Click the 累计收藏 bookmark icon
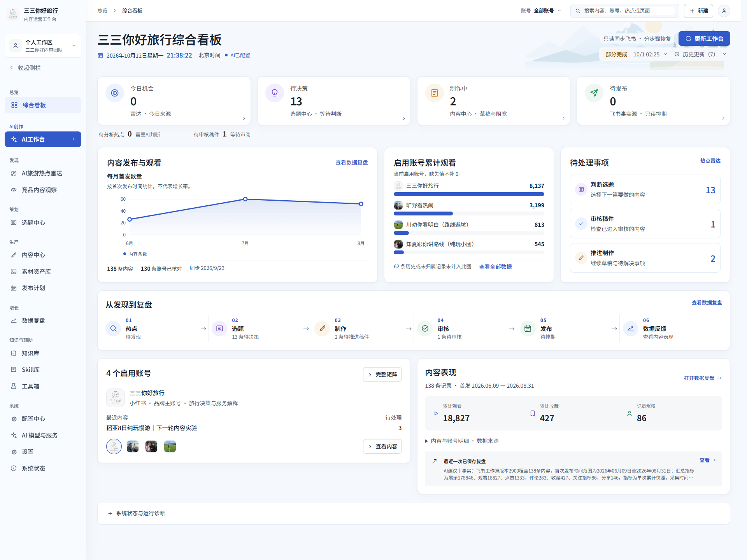The image size is (747, 560). (x=533, y=413)
